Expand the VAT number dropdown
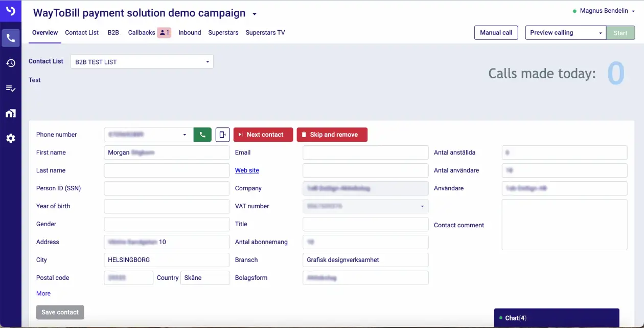Image resolution: width=644 pixels, height=328 pixels. tap(422, 206)
